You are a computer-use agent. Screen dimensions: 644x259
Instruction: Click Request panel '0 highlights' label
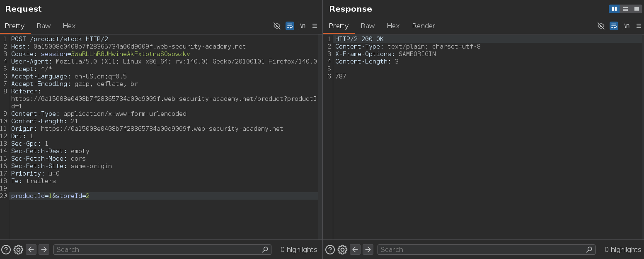299,249
